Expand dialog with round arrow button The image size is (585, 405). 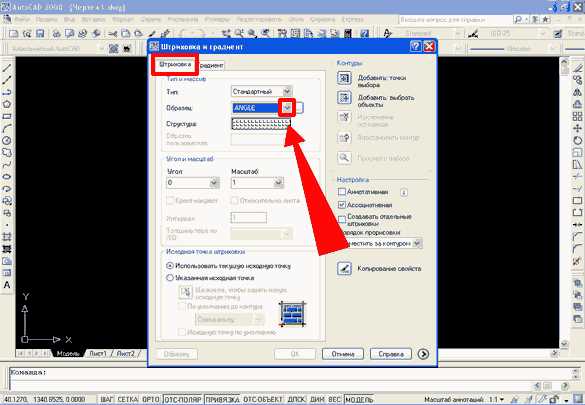click(423, 354)
